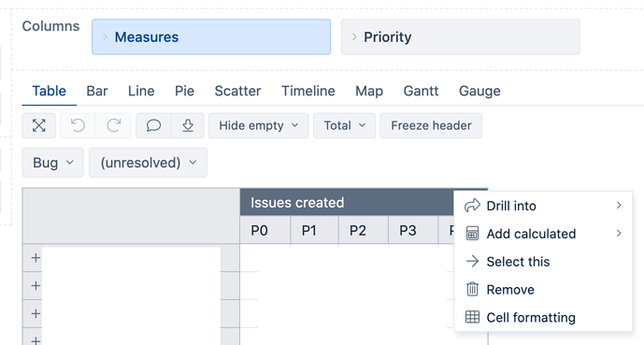Switch to the Gantt chart tab

point(421,91)
